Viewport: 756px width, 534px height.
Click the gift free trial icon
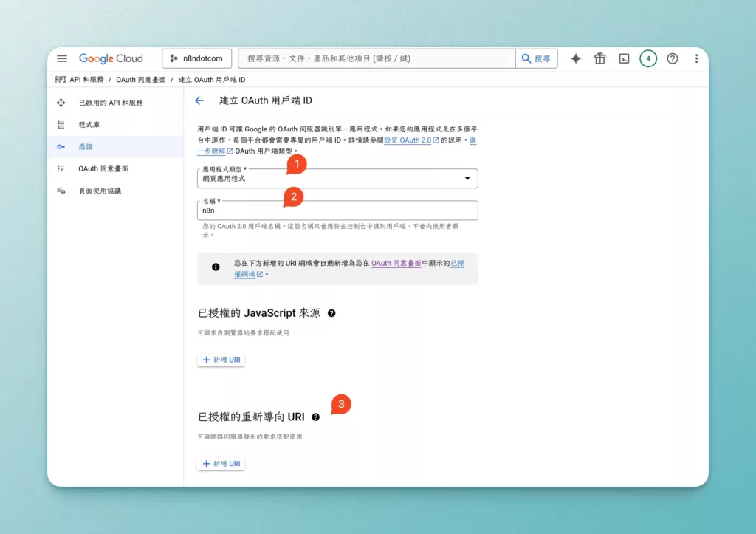[x=599, y=58]
